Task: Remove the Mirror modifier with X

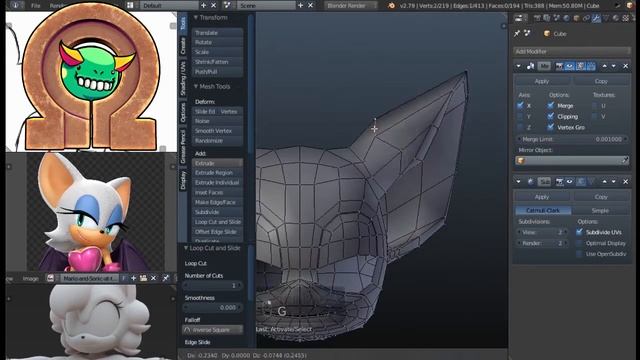Action: point(625,66)
